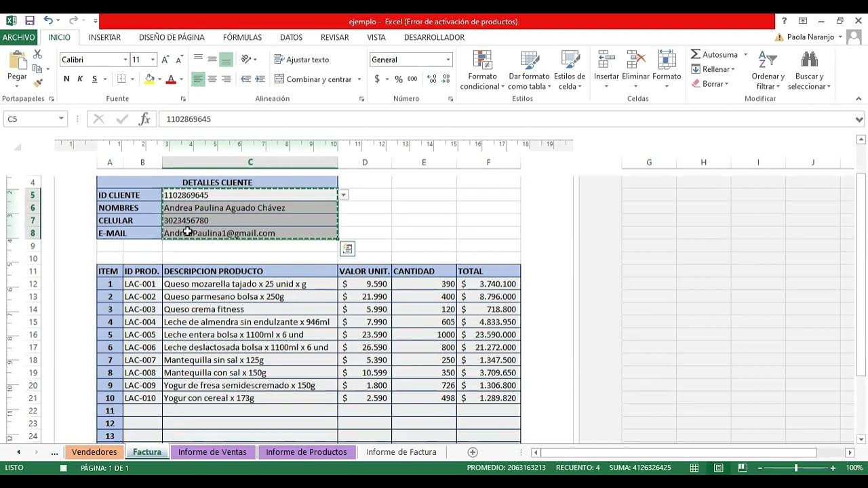Toggle underline formatting S
The width and height of the screenshot is (868, 488).
point(94,79)
